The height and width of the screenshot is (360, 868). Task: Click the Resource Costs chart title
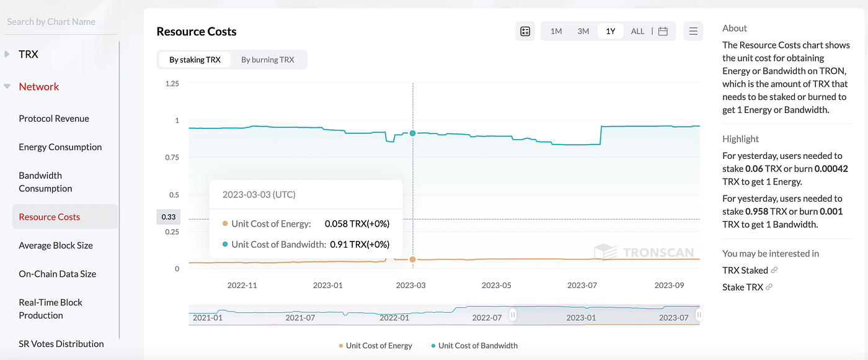click(197, 32)
